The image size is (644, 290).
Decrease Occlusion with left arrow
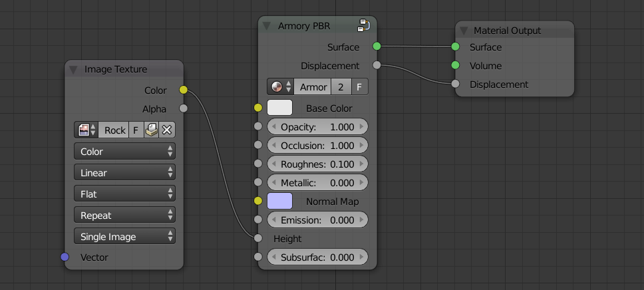click(273, 146)
